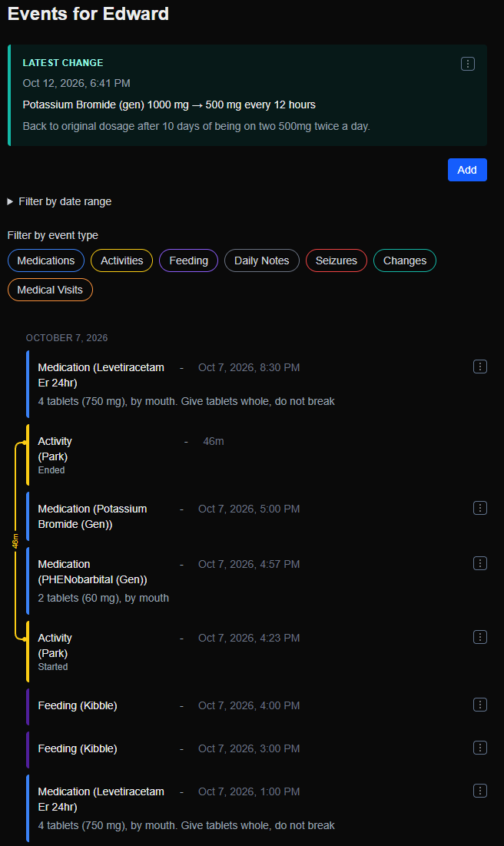Open menu for PHENobarbital 4:57 PM entry
Viewport: 504px width, 846px height.
tap(480, 563)
